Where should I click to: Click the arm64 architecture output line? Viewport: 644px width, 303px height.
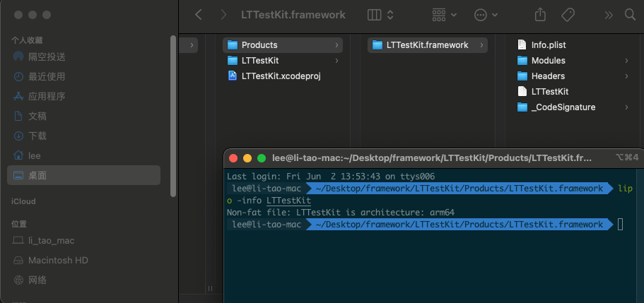(x=341, y=213)
